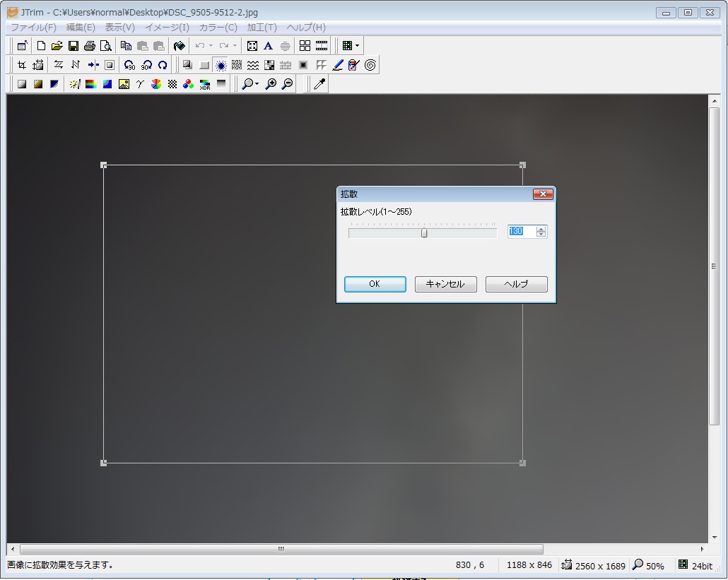Open the 表示(V) menu
Screen dimensions: 728x580
tap(119, 28)
